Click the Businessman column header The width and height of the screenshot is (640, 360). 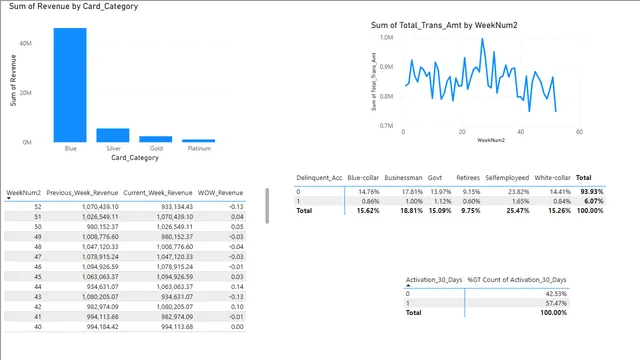tap(403, 178)
